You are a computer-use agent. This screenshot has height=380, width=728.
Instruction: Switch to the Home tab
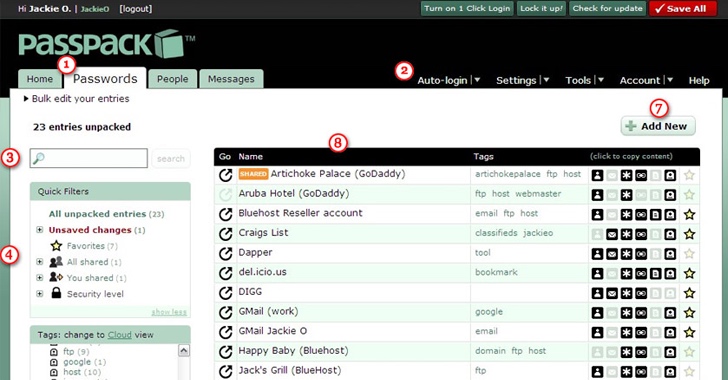point(40,79)
